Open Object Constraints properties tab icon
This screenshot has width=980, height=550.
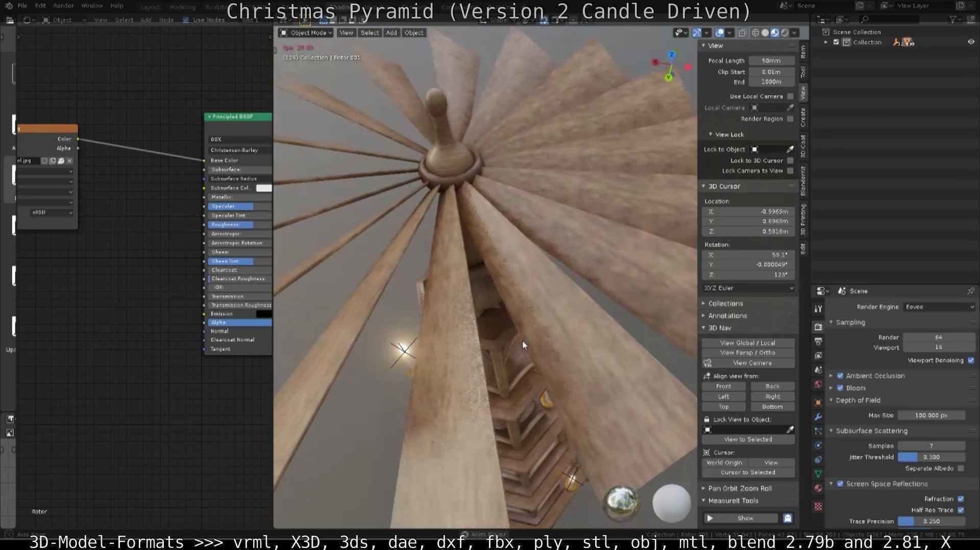pyautogui.click(x=818, y=460)
